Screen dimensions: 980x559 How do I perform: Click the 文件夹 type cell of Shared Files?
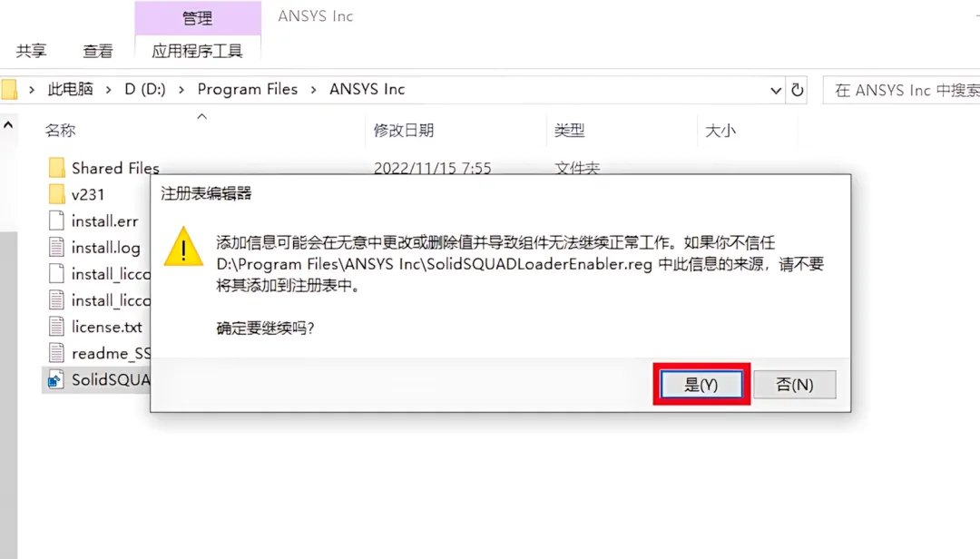577,168
